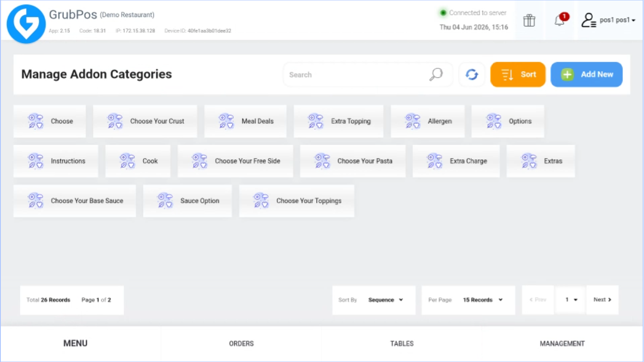
Task: Click the 'Page 1 of 2' text
Action: pyautogui.click(x=96, y=300)
